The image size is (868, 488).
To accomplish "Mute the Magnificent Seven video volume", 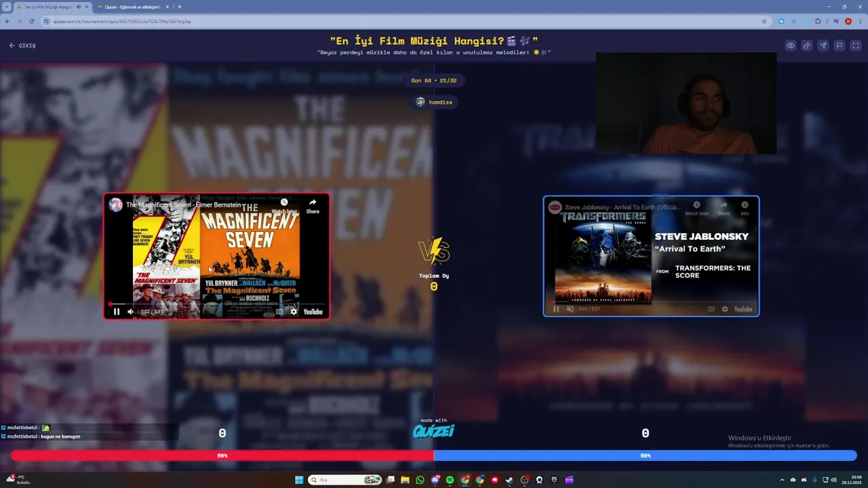I will (131, 312).
